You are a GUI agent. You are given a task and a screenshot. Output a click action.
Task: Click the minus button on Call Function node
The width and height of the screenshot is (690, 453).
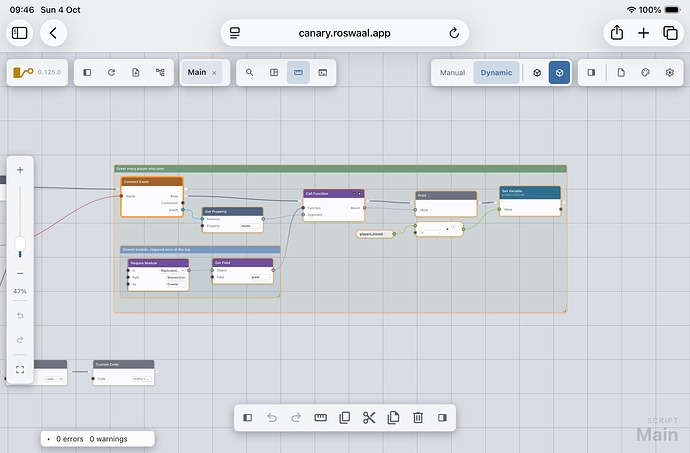tap(354, 194)
